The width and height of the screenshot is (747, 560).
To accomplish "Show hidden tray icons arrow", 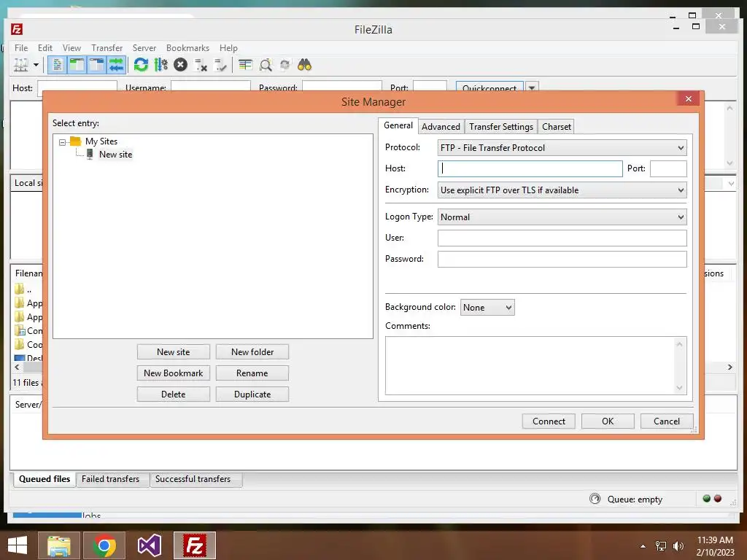I will tap(643, 546).
